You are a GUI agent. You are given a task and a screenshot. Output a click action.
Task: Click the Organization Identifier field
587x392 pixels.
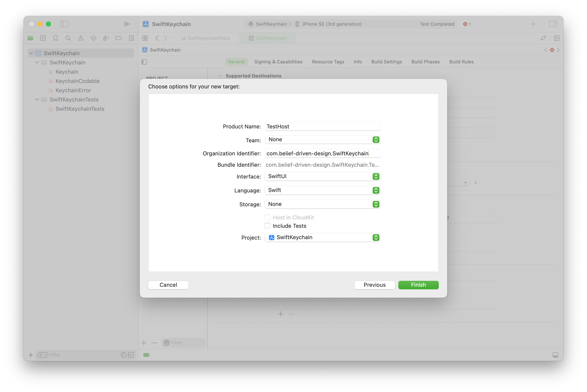pyautogui.click(x=323, y=153)
